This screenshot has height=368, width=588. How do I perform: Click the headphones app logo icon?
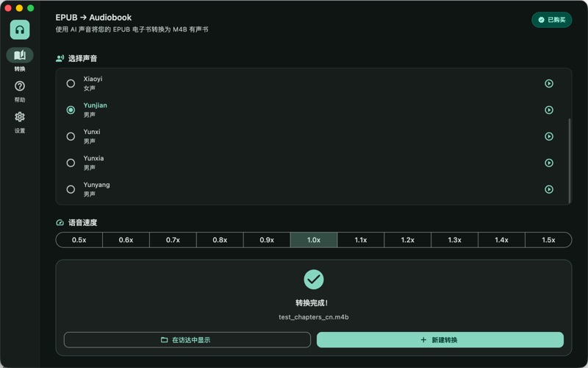(x=20, y=29)
